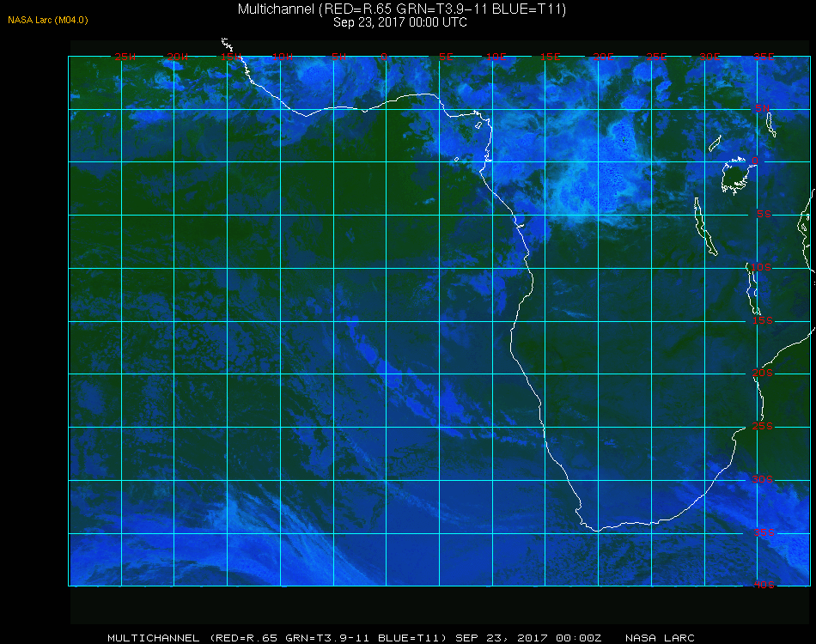Click the NASA Larc (M04.0) label

(x=48, y=20)
